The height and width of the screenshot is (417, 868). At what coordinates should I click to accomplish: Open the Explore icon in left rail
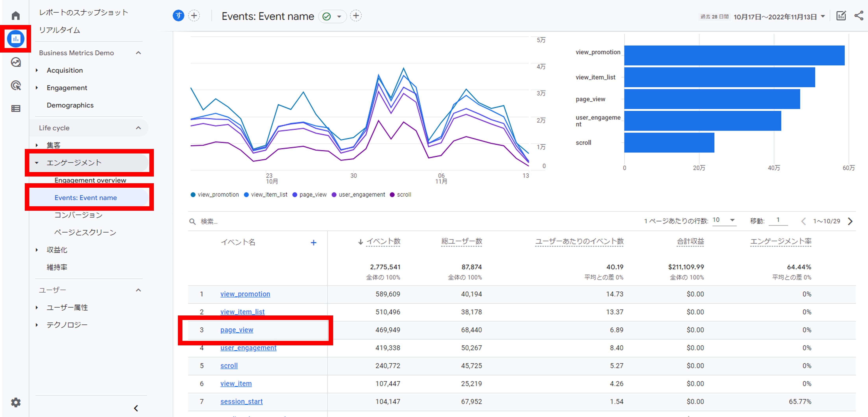(16, 62)
